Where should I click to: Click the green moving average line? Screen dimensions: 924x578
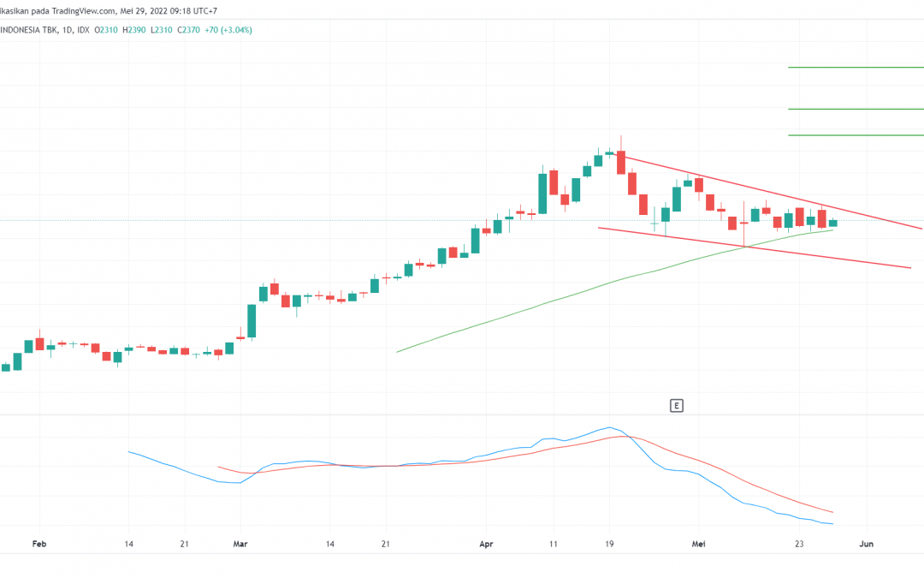(x=556, y=299)
